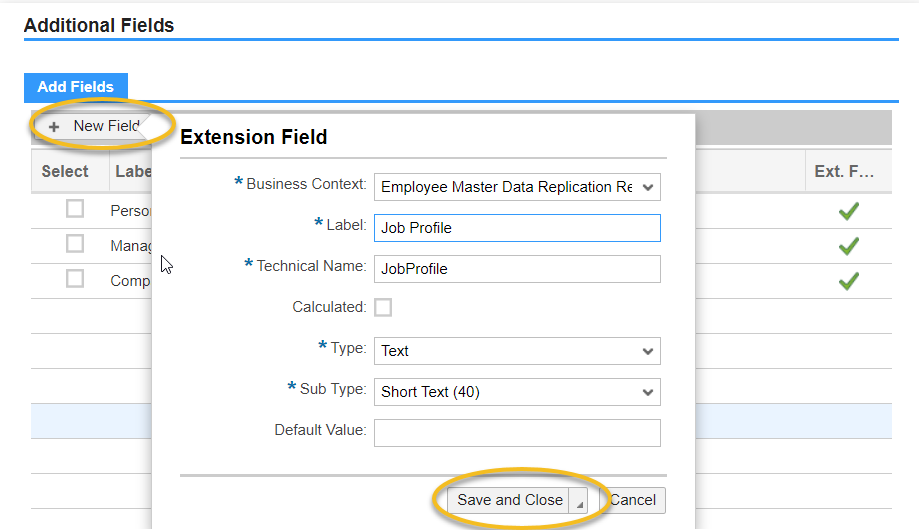Tick the checkbox for the Perso row
Screen dimensions: 919x530
[x=75, y=209]
